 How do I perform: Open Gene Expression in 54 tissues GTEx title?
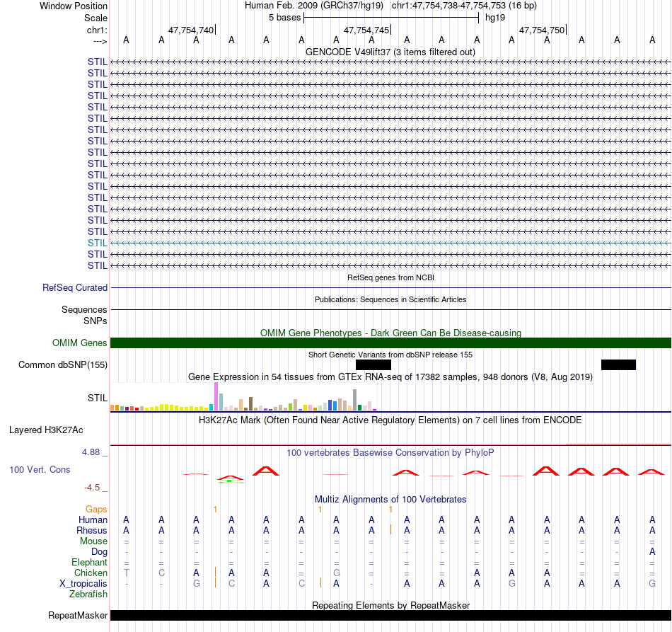click(x=390, y=377)
